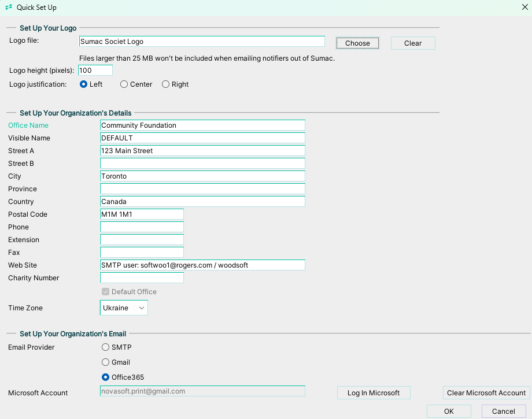The width and height of the screenshot is (532, 419).
Task: Click the 'Set Up Your Logo' heading
Action: [x=48, y=28]
